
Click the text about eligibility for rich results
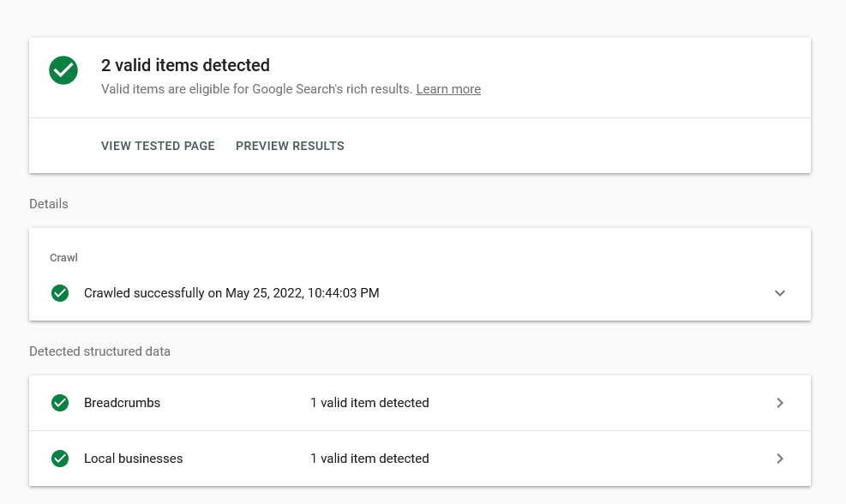point(257,89)
